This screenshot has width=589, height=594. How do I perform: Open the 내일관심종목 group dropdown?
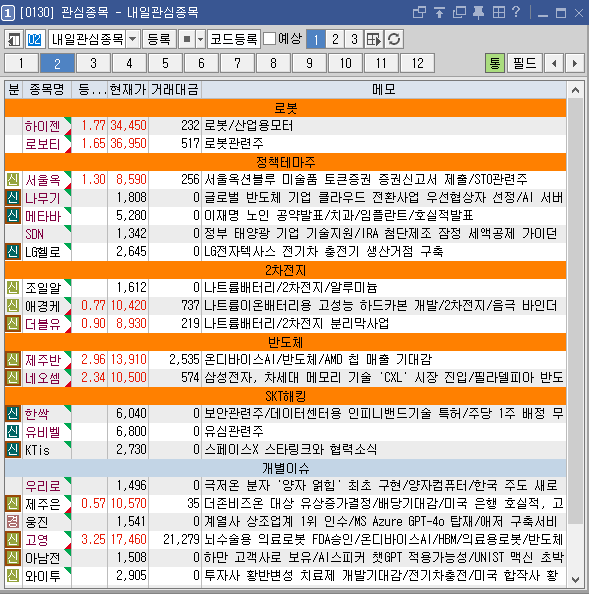(133, 39)
